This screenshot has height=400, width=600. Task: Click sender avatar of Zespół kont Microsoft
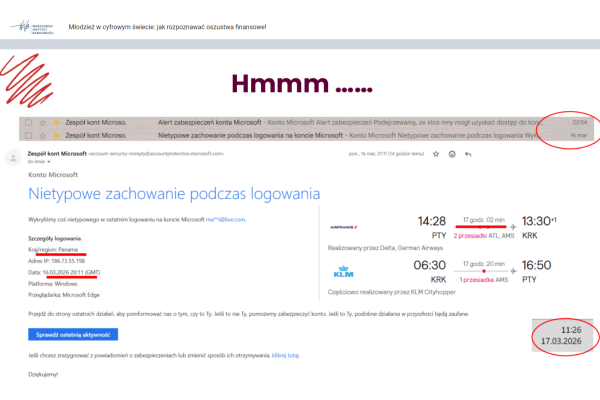coord(13,157)
